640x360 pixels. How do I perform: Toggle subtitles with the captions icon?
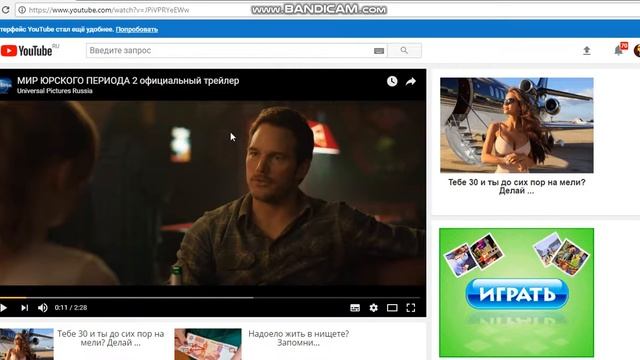tap(355, 308)
